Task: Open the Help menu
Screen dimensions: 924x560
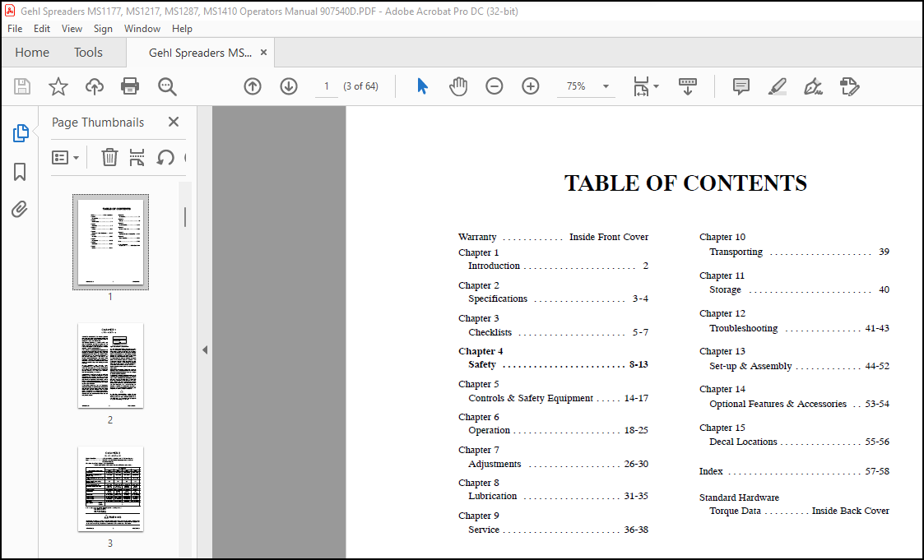Action: click(x=182, y=28)
